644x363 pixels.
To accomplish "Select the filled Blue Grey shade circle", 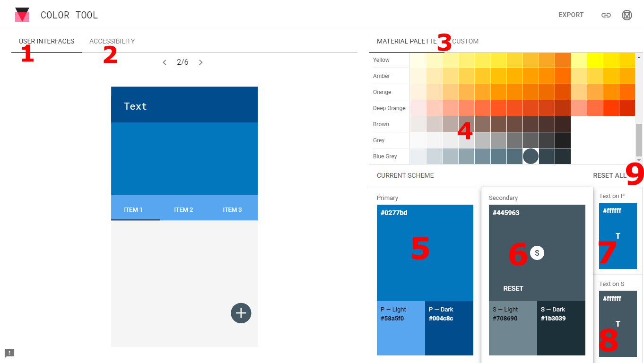I will coord(531,156).
